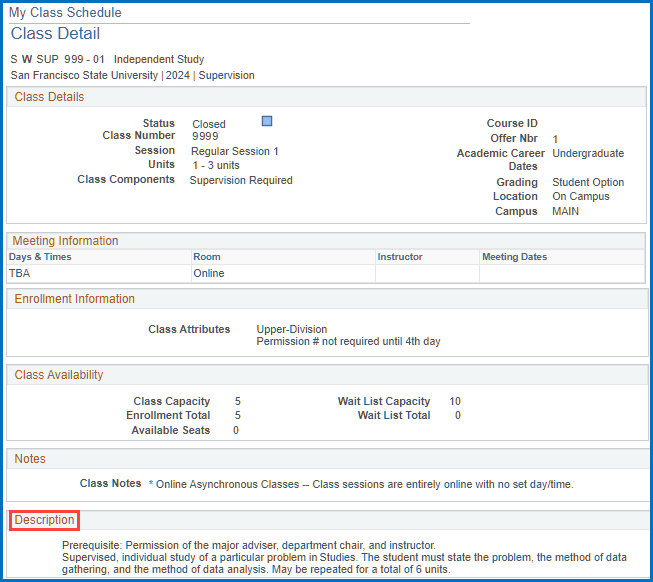Click 'On Campus' location value
653x582 pixels.
[x=581, y=196]
